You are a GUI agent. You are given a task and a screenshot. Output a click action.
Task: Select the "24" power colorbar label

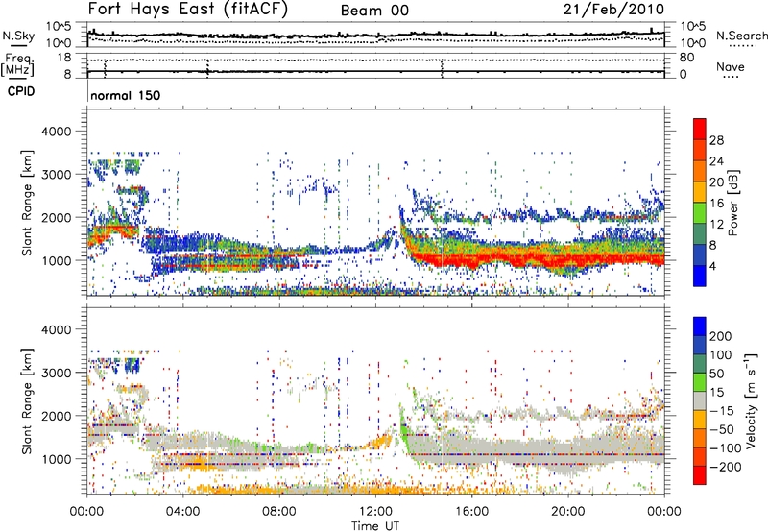coord(716,161)
